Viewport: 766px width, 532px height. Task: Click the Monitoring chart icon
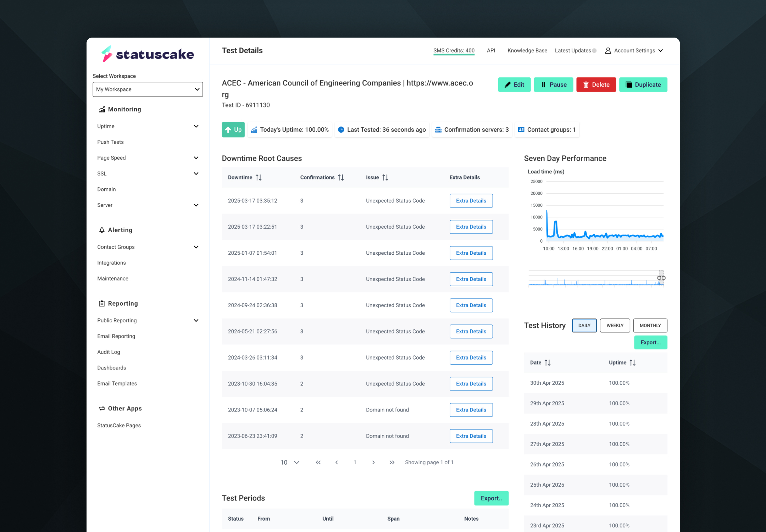(x=102, y=109)
